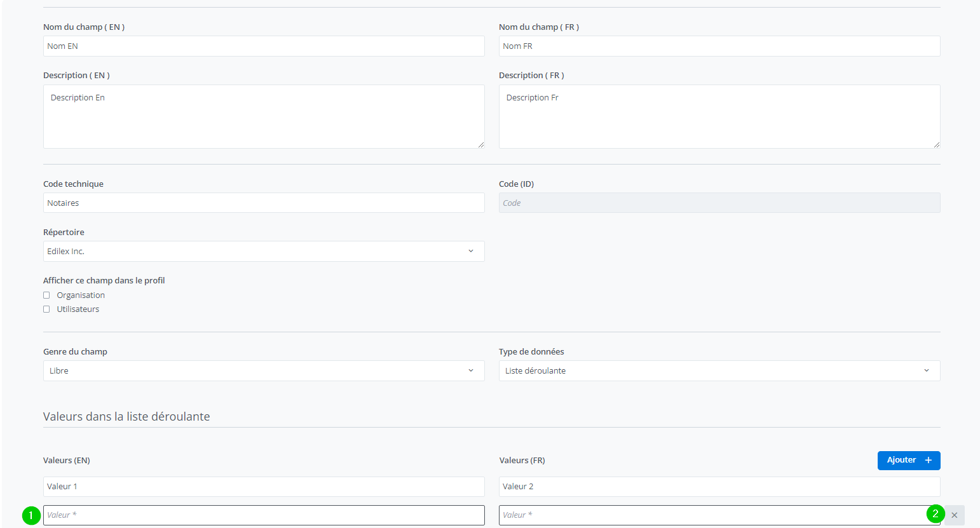Click the Valeur 2 French value field

pyautogui.click(x=719, y=487)
